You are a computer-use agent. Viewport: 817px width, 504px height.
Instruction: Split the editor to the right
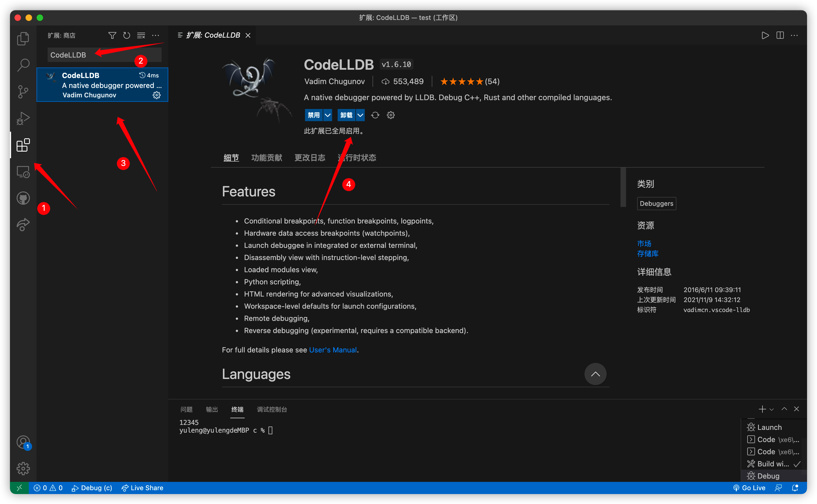(780, 35)
